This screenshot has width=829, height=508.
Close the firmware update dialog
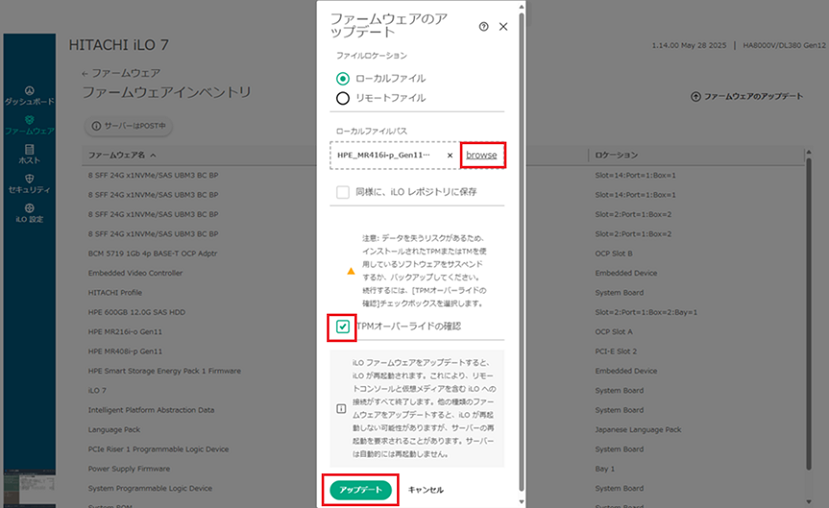point(503,26)
